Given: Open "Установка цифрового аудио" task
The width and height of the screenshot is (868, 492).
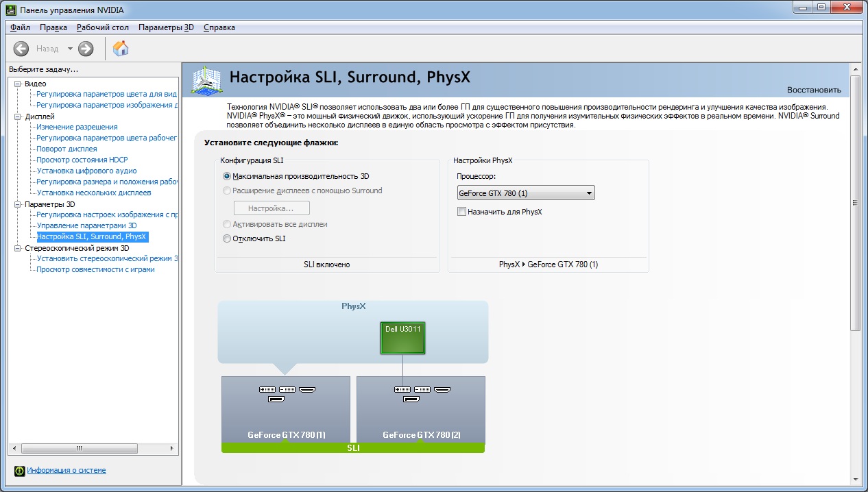Looking at the screenshot, I should point(86,171).
